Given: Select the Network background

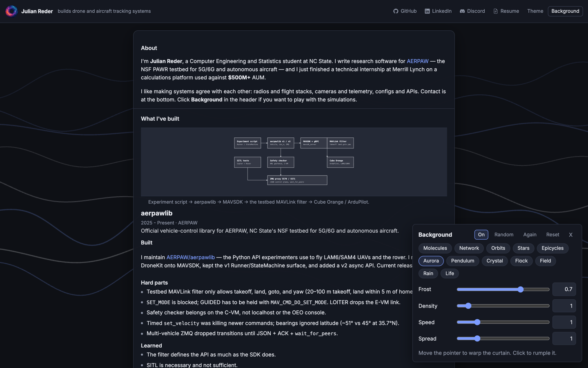Looking at the screenshot, I should point(469,248).
